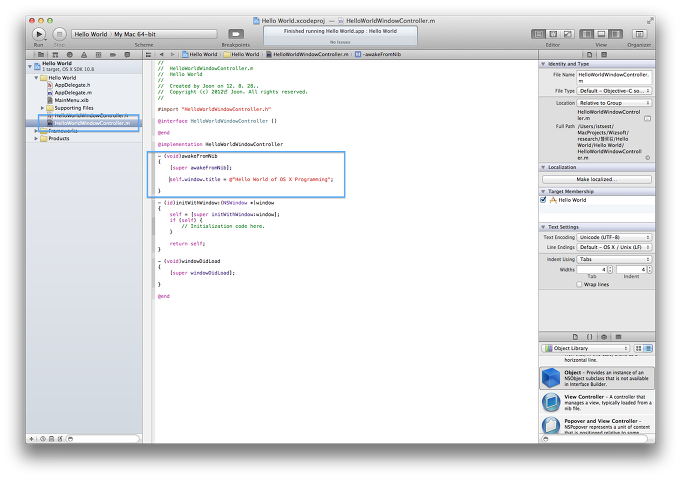Toggle the Navigator pane view button
Screen dimensions: 681x479
[x=587, y=34]
